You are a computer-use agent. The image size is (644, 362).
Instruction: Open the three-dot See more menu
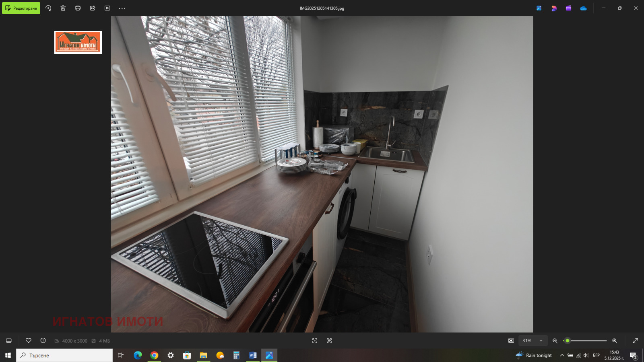(122, 8)
